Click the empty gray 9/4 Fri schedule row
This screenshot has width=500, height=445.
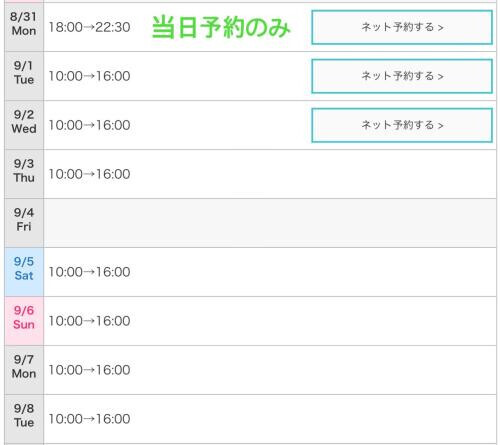coord(270,223)
